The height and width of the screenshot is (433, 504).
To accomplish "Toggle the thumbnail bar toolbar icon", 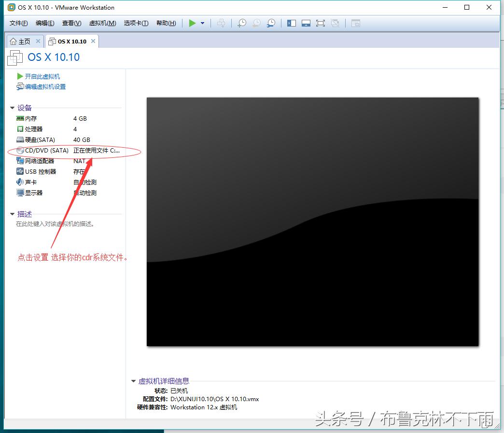I will tap(306, 23).
